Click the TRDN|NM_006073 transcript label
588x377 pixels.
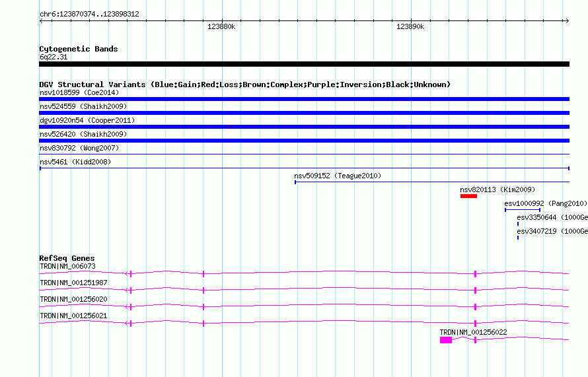pos(67,267)
